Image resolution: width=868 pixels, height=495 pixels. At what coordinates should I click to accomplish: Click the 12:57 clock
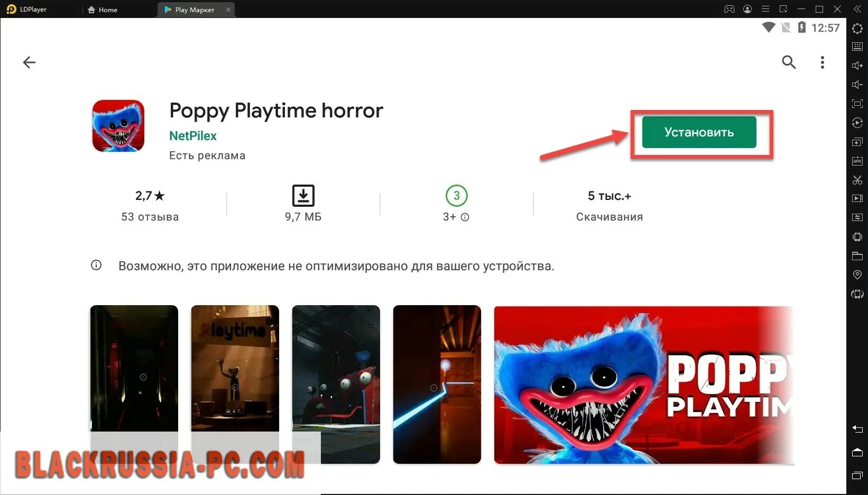[825, 27]
